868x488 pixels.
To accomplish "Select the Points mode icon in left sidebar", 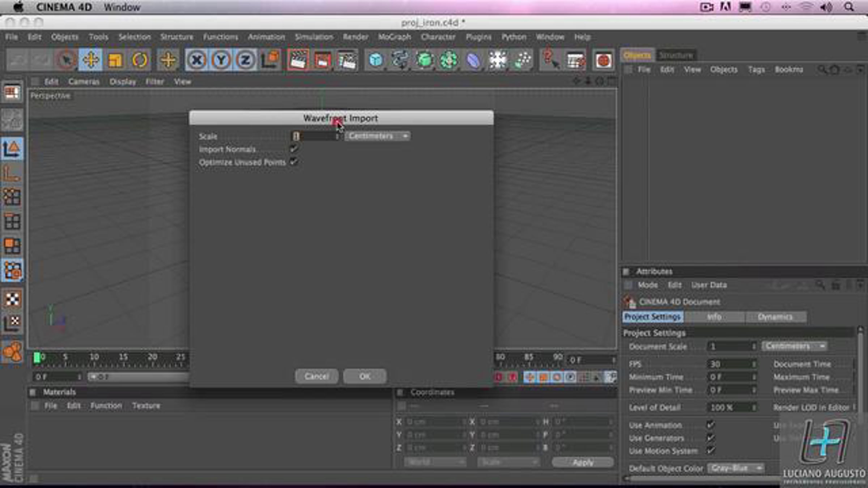I will (x=12, y=197).
